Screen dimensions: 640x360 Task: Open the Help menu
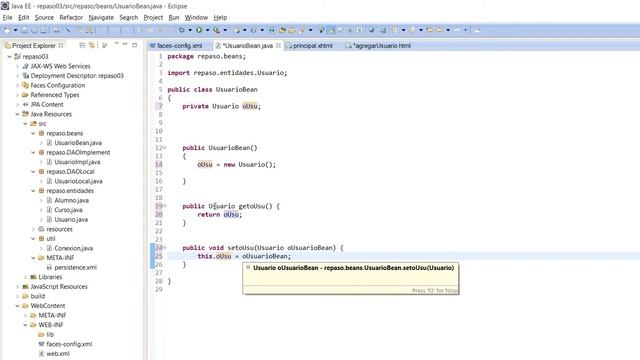(x=220, y=18)
